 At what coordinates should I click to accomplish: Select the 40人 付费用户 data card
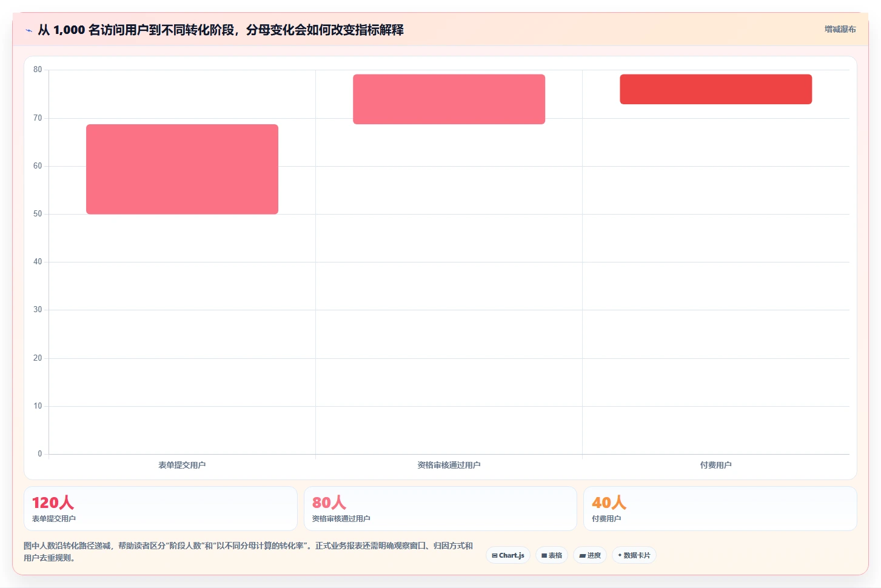pos(720,509)
